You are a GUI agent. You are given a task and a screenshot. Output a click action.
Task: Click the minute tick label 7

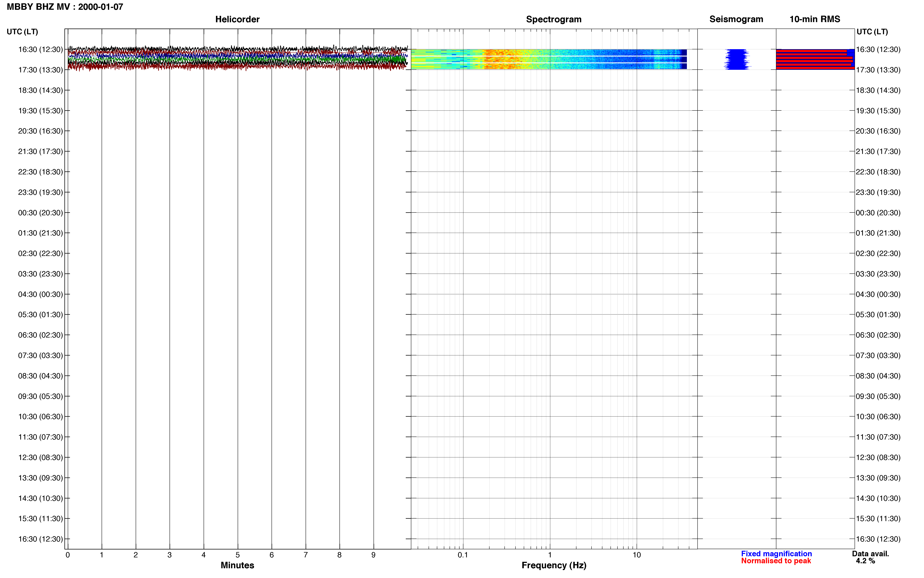coord(306,555)
